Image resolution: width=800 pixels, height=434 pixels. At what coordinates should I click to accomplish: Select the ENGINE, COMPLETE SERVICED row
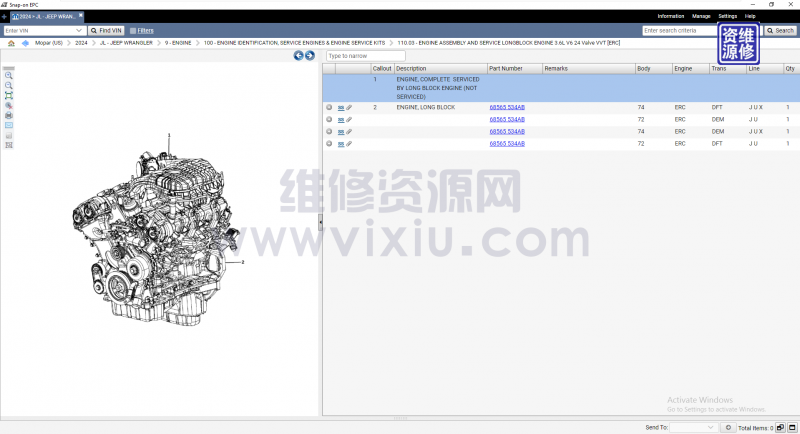pyautogui.click(x=561, y=88)
